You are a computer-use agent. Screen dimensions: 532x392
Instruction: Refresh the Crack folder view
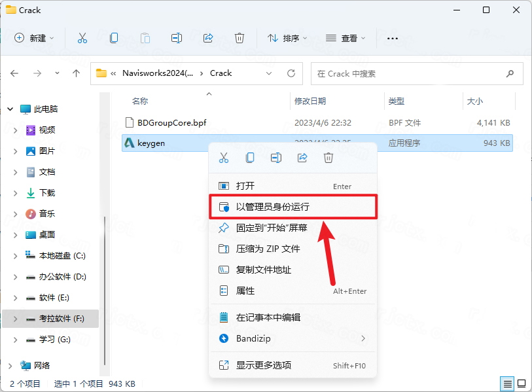(291, 73)
